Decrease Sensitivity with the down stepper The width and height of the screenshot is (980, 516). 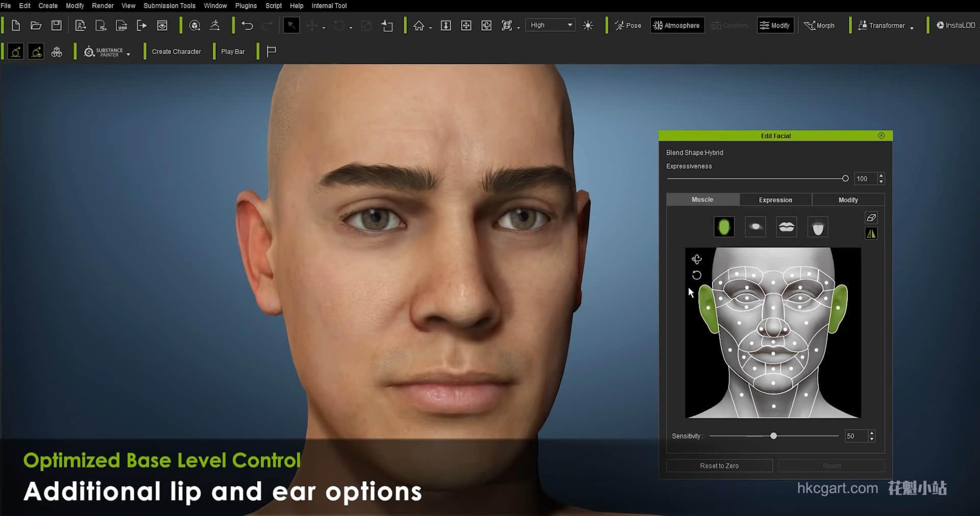[x=872, y=439]
